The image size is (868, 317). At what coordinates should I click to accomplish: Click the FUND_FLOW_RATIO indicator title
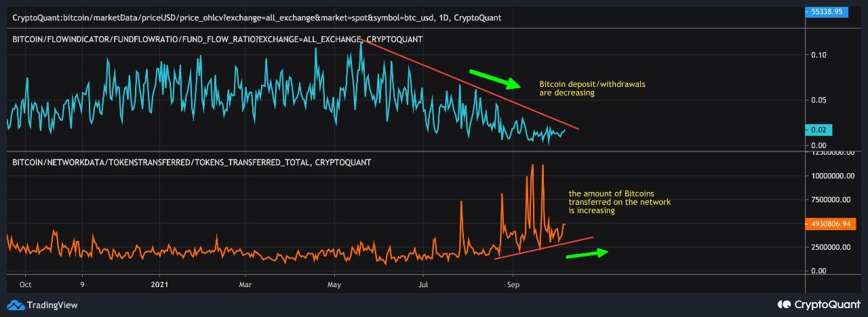218,39
